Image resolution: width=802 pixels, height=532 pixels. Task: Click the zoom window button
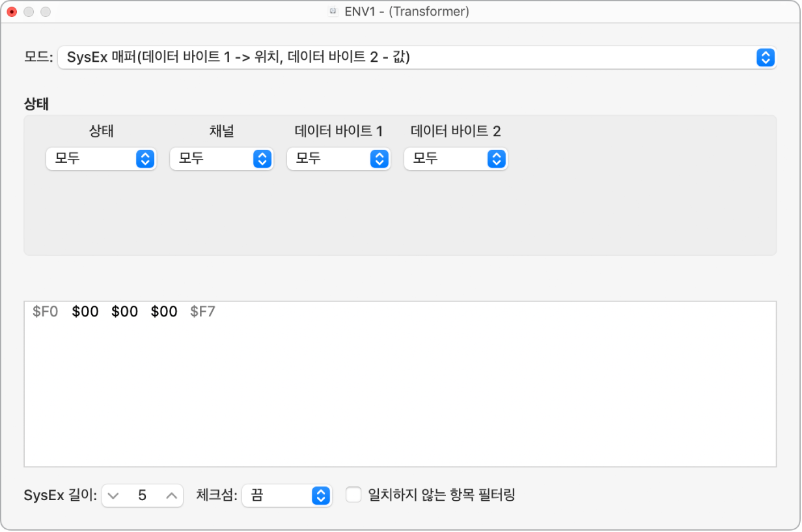(x=45, y=12)
